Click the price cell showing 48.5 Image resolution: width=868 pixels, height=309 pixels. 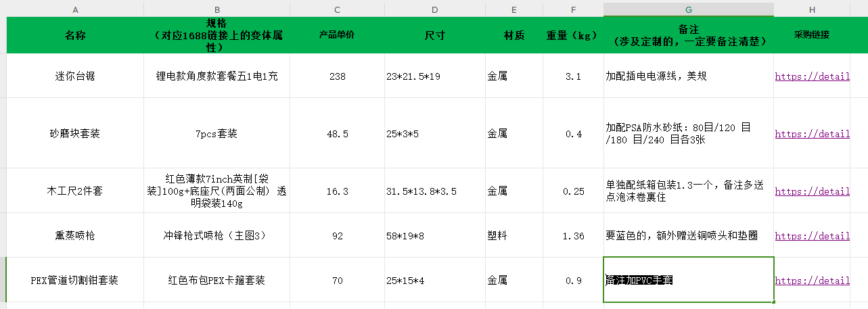(x=337, y=134)
